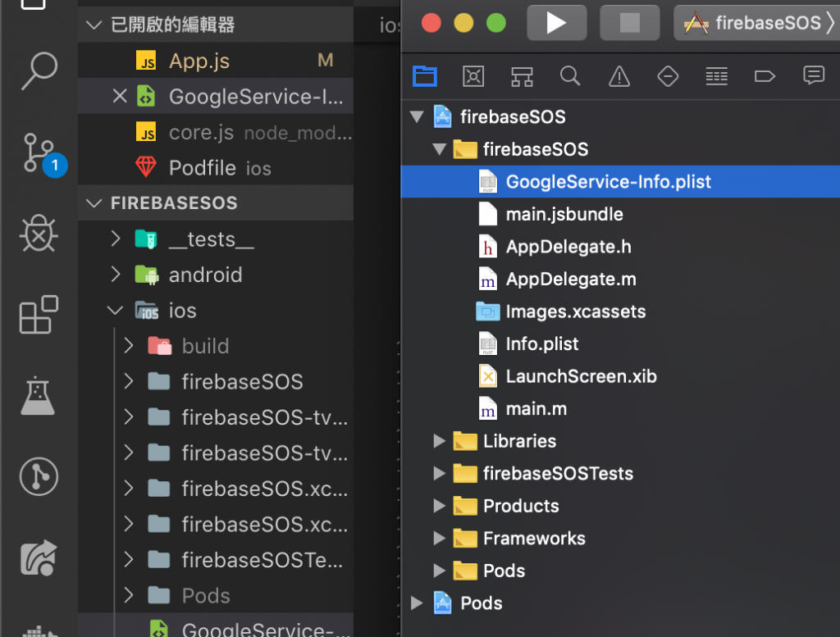
Task: Click Xcode window yellow minimize button
Action: [463, 23]
